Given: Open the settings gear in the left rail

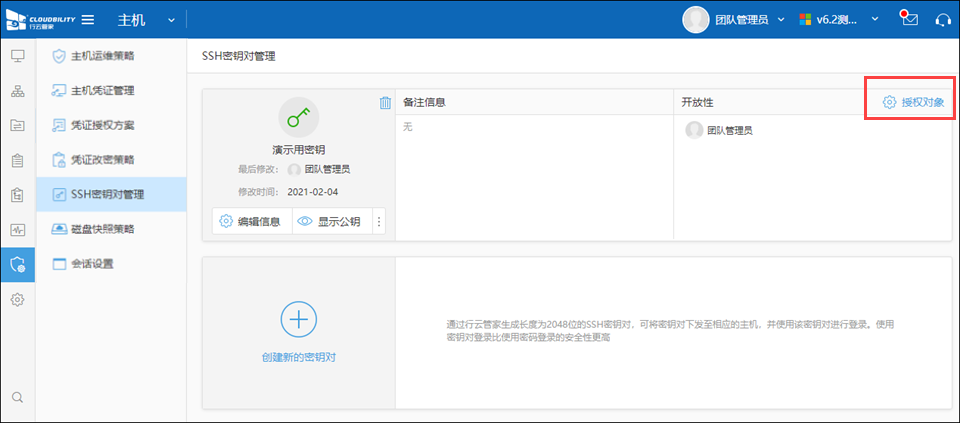Looking at the screenshot, I should (x=17, y=299).
